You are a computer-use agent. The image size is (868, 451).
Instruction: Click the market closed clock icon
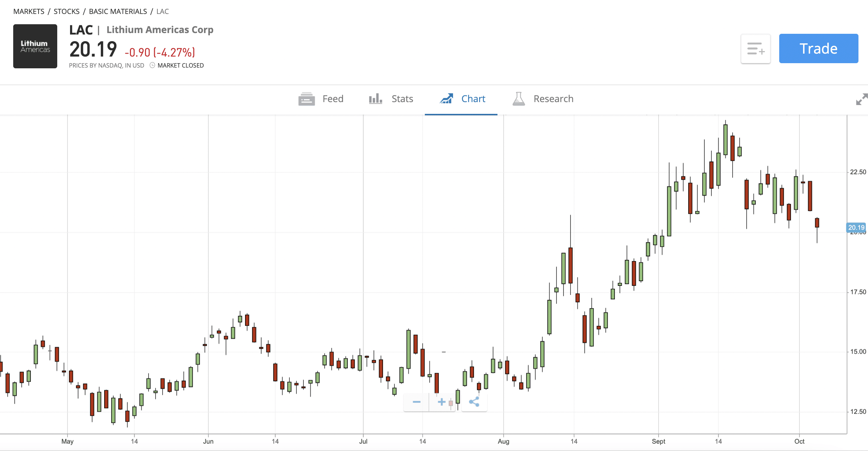[x=152, y=65]
